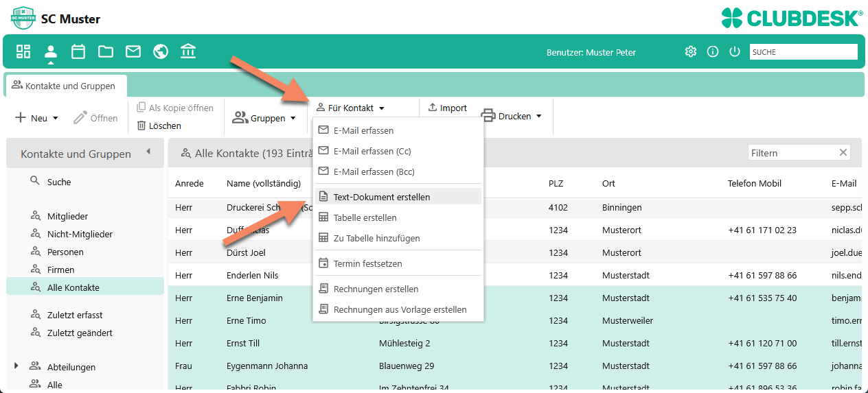This screenshot has height=393, width=868.
Task: Clear the Filtern field with X
Action: 843,153
